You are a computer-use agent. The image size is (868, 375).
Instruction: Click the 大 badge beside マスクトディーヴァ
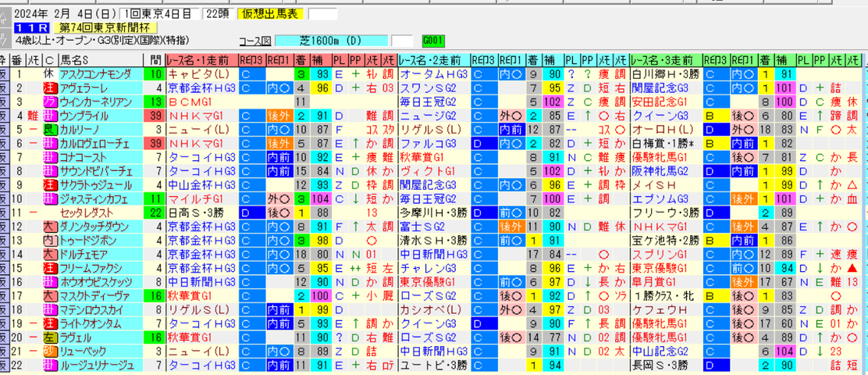tap(50, 295)
